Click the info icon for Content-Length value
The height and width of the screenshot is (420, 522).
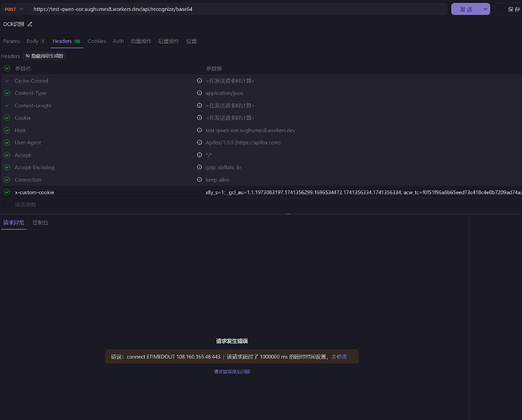pyautogui.click(x=200, y=105)
